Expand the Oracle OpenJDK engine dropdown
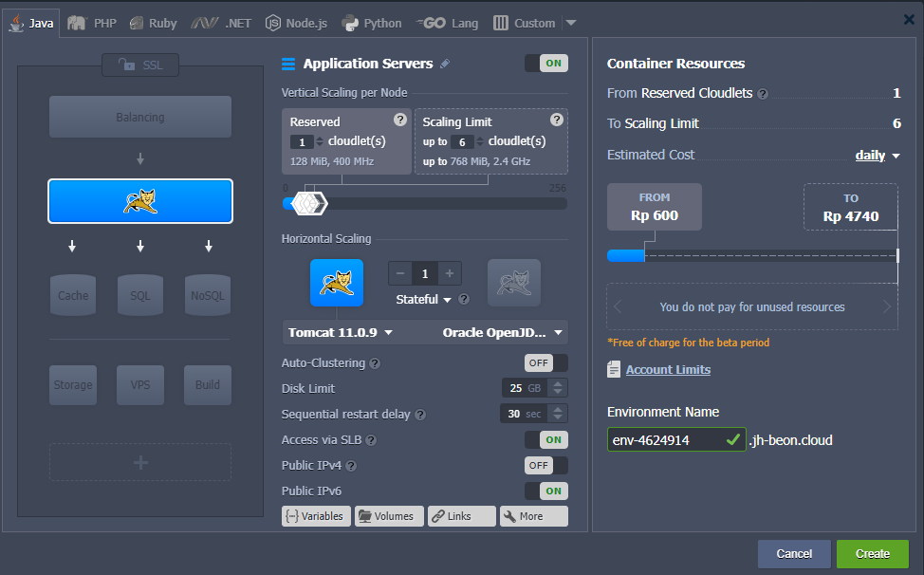The height and width of the screenshot is (575, 924). click(503, 332)
